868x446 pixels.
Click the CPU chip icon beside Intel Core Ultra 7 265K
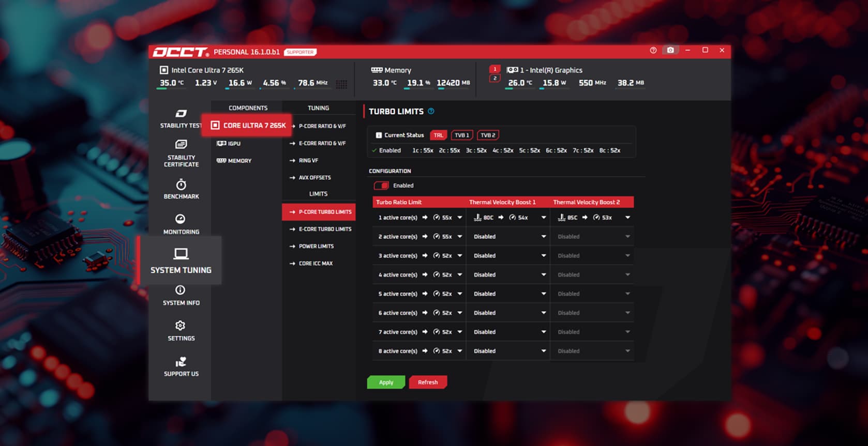point(164,70)
